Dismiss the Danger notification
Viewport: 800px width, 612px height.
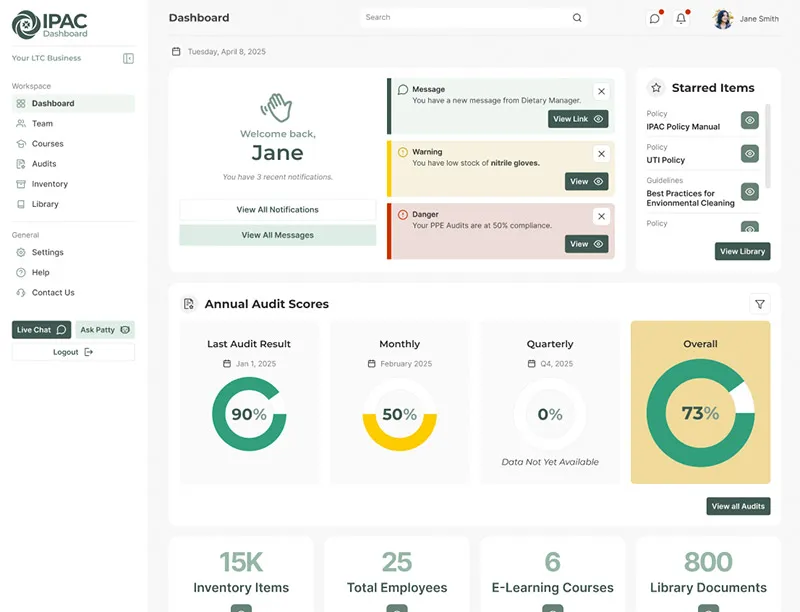(602, 216)
